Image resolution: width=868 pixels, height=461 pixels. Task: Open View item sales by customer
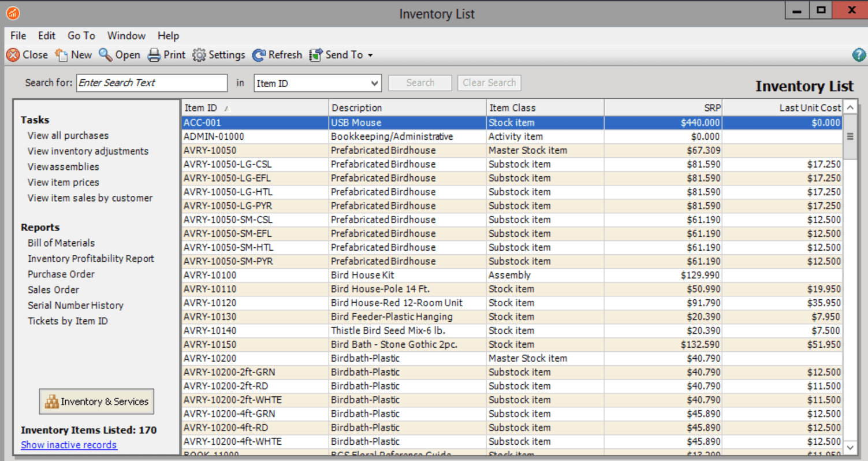90,198
